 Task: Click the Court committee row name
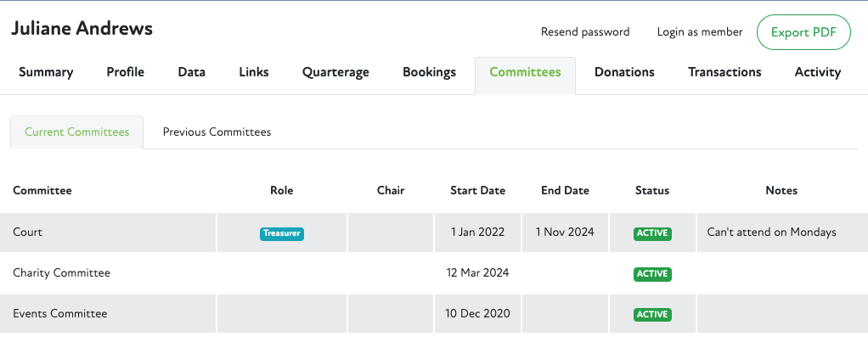tap(28, 232)
